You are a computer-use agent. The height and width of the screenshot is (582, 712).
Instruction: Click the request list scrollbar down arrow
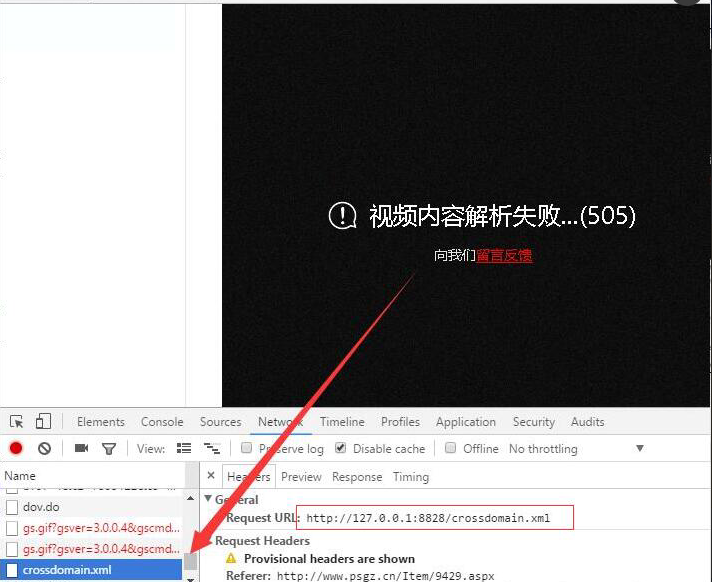click(x=191, y=577)
